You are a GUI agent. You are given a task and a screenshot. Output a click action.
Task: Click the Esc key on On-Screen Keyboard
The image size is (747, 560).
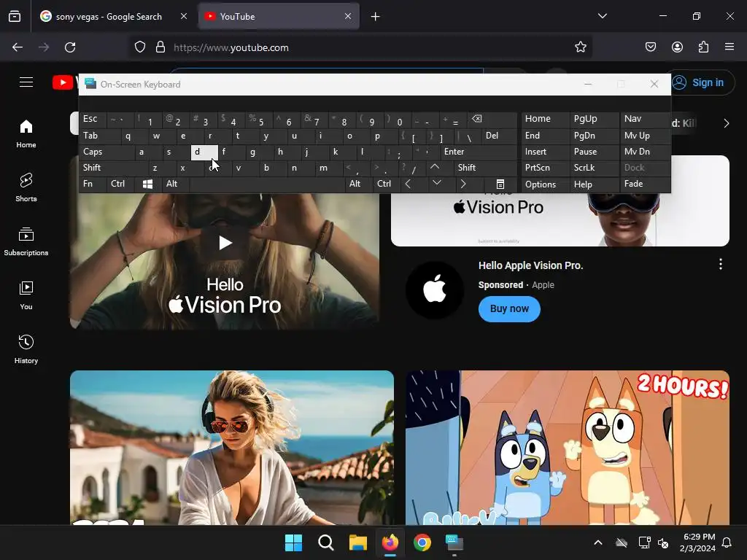tap(93, 119)
